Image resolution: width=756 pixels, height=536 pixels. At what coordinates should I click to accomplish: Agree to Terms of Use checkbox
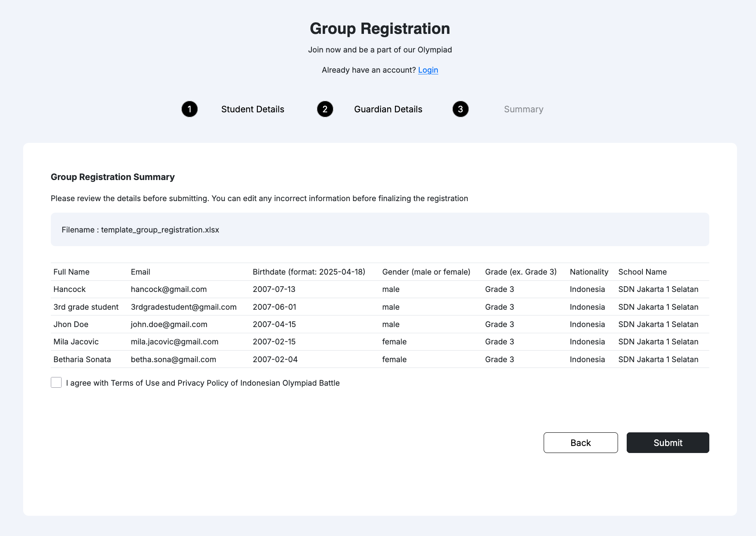(56, 383)
